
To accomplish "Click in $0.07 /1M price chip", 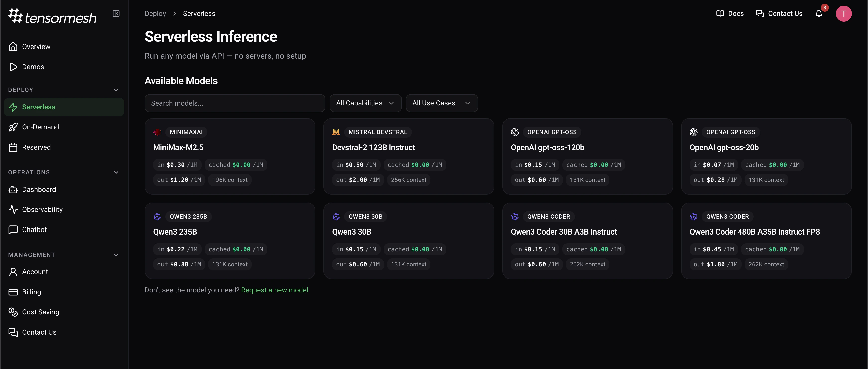I will point(714,165).
